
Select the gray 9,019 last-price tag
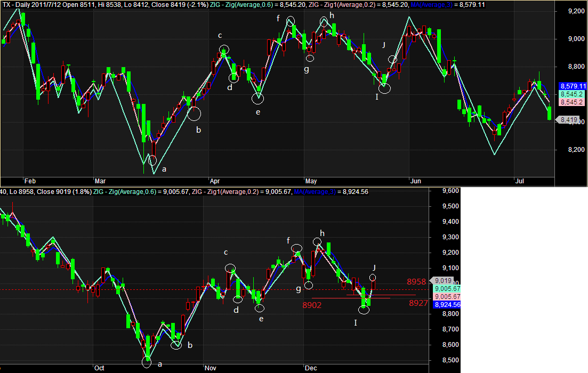[x=442, y=281]
